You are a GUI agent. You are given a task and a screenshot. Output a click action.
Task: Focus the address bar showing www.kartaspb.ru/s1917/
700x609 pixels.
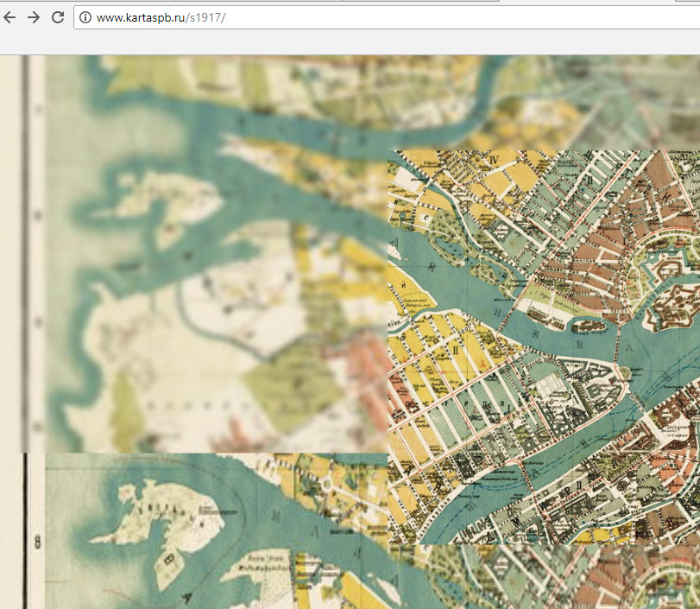(387, 17)
